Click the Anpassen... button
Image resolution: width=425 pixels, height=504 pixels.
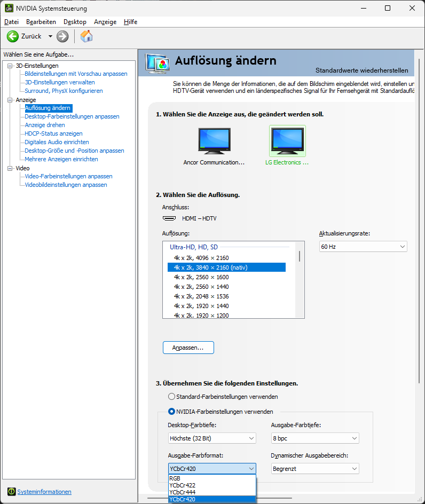(188, 348)
